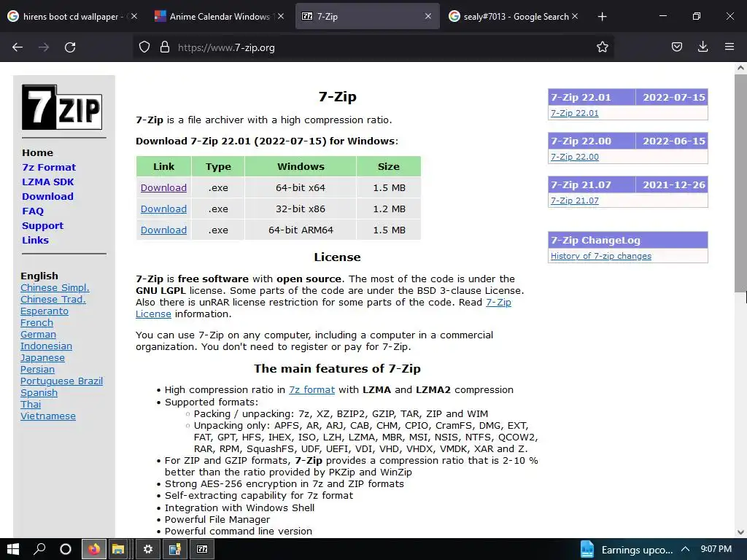Click the taskbar clock showing 9:07 PM
Image resolution: width=747 pixels, height=560 pixels.
coord(716,549)
